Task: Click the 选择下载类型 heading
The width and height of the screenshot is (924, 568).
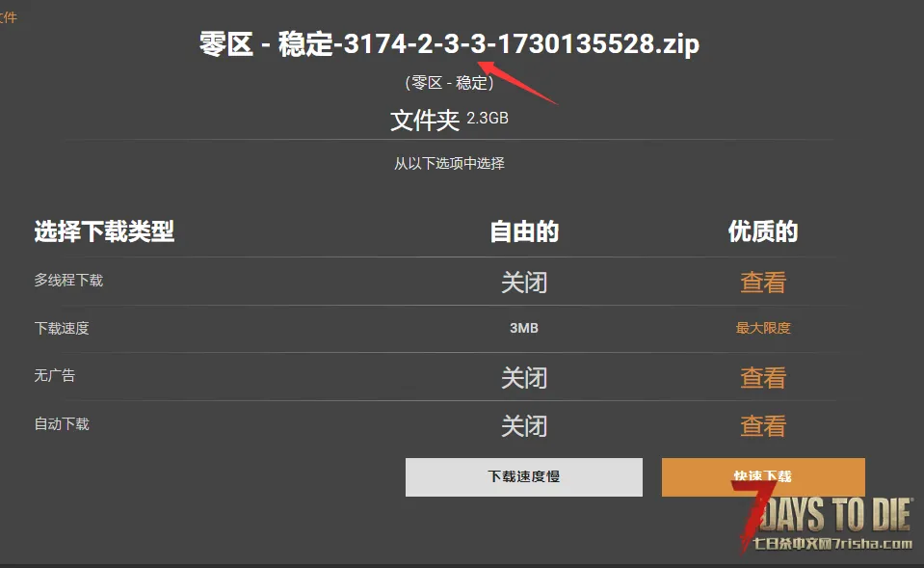Action: click(x=104, y=231)
